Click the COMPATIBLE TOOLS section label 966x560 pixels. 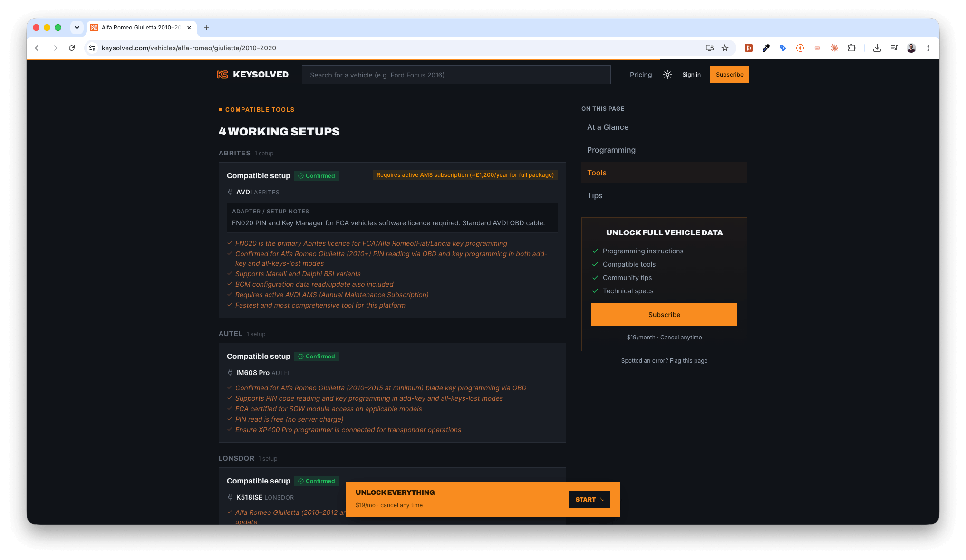(x=260, y=110)
